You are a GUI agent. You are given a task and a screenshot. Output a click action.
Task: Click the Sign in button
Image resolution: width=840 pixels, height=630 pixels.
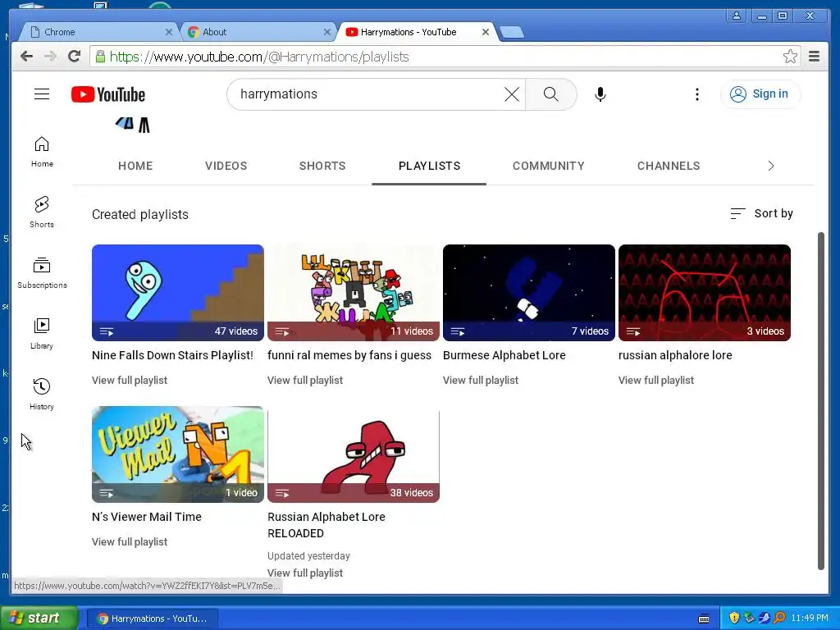pyautogui.click(x=760, y=94)
